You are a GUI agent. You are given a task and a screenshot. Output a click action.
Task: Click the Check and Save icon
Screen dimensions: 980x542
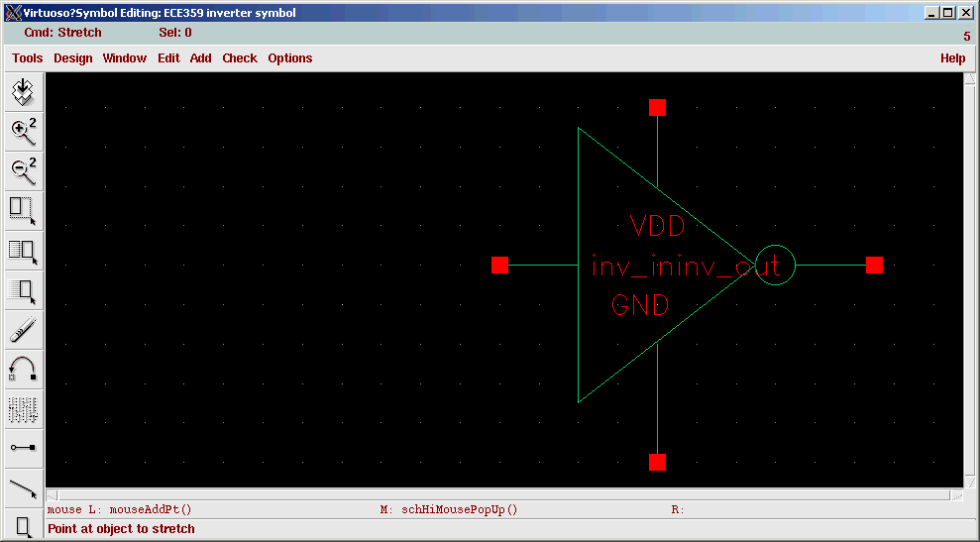pos(23,92)
